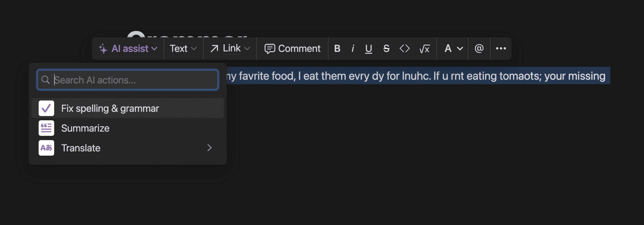Click the Search AI actions field
Image resolution: width=644 pixels, height=225 pixels.
pyautogui.click(x=132, y=80)
